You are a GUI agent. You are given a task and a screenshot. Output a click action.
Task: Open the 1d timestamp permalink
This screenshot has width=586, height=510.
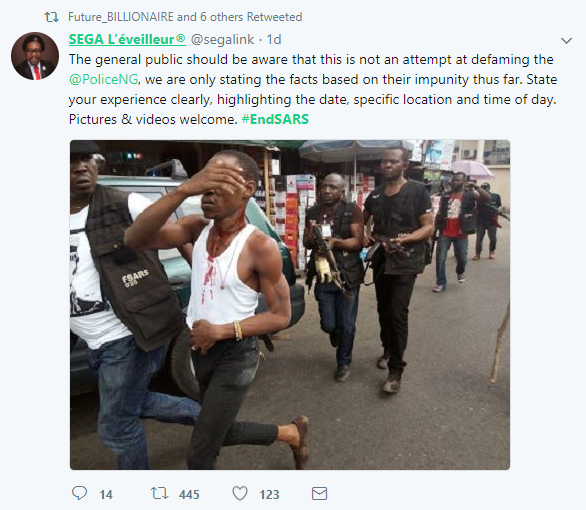(x=274, y=39)
